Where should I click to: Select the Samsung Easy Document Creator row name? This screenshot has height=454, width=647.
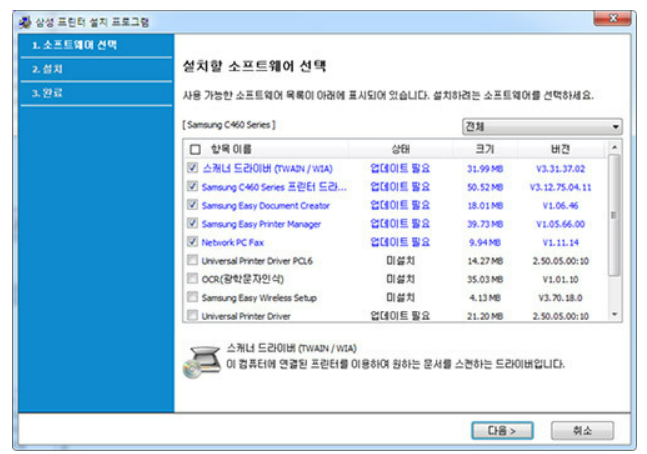(265, 206)
